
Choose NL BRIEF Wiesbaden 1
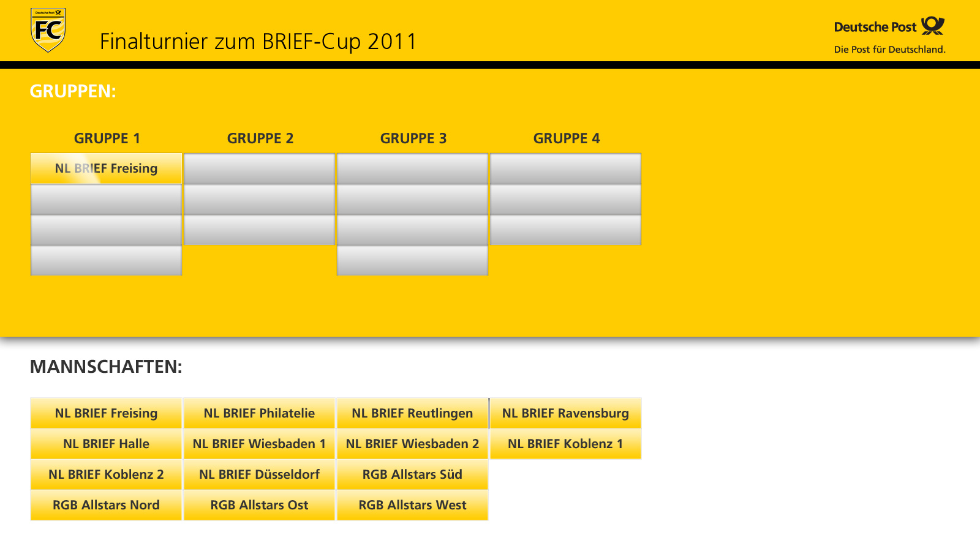point(259,444)
